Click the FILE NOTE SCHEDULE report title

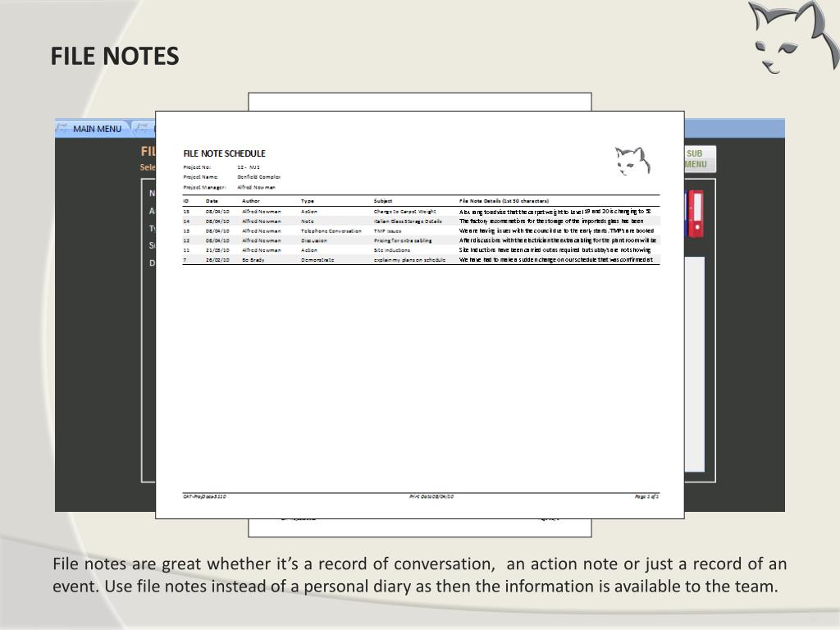tap(225, 153)
